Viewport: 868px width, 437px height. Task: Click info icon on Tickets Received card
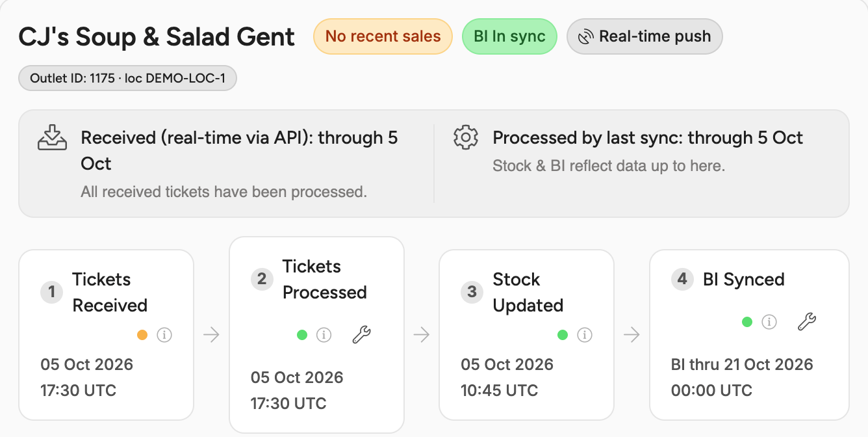[164, 335]
